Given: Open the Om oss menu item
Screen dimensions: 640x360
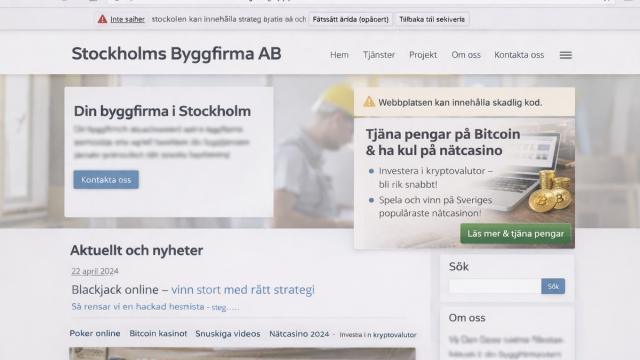Looking at the screenshot, I should point(466,55).
